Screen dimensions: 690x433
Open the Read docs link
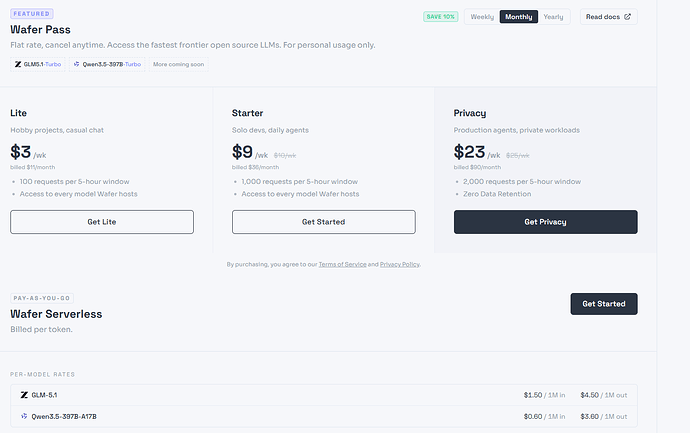point(608,17)
